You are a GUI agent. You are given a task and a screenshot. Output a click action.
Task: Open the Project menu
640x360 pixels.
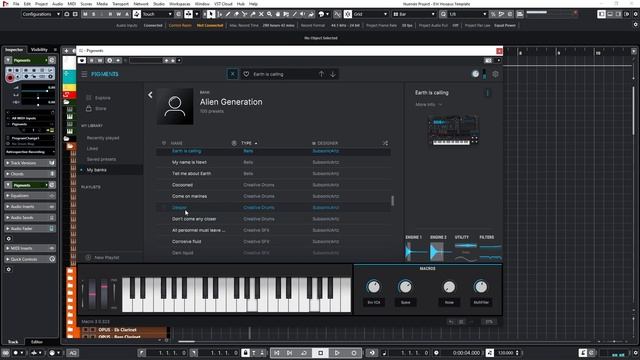point(41,4)
